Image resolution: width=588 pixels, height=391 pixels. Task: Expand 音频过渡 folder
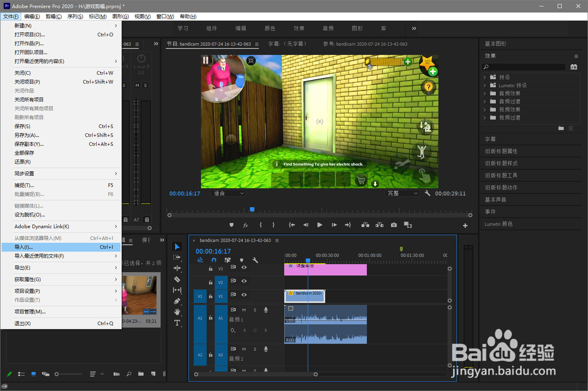(x=484, y=101)
